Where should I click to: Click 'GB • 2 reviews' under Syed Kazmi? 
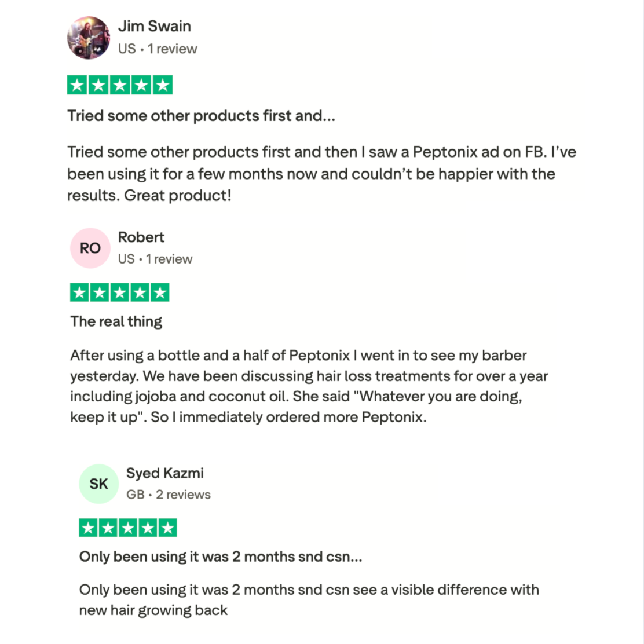[169, 495]
